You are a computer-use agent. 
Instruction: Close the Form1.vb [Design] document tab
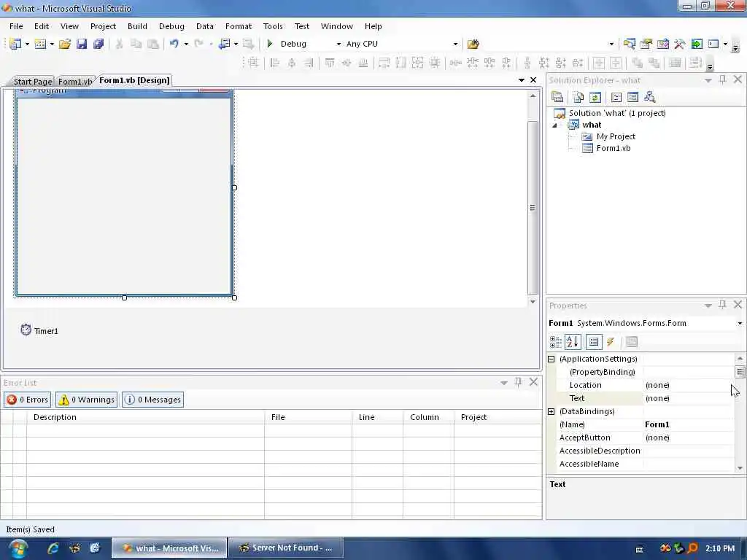tap(533, 80)
